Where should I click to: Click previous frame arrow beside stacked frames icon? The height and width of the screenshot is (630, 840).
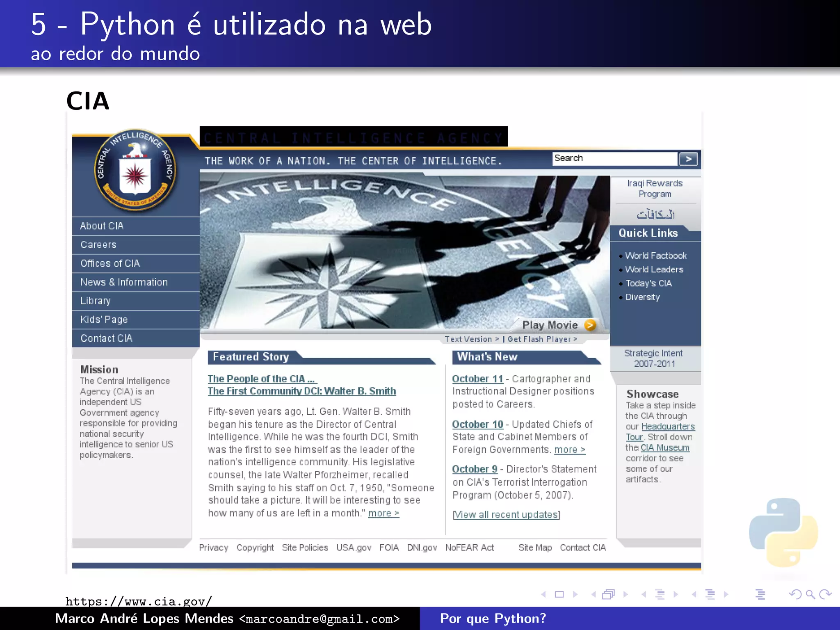point(593,594)
